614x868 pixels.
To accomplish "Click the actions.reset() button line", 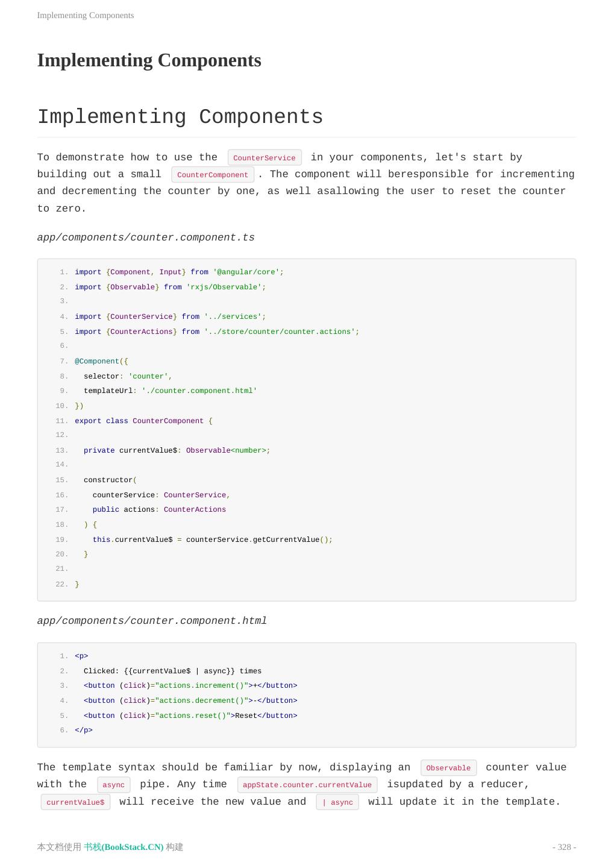I will pyautogui.click(x=190, y=715).
